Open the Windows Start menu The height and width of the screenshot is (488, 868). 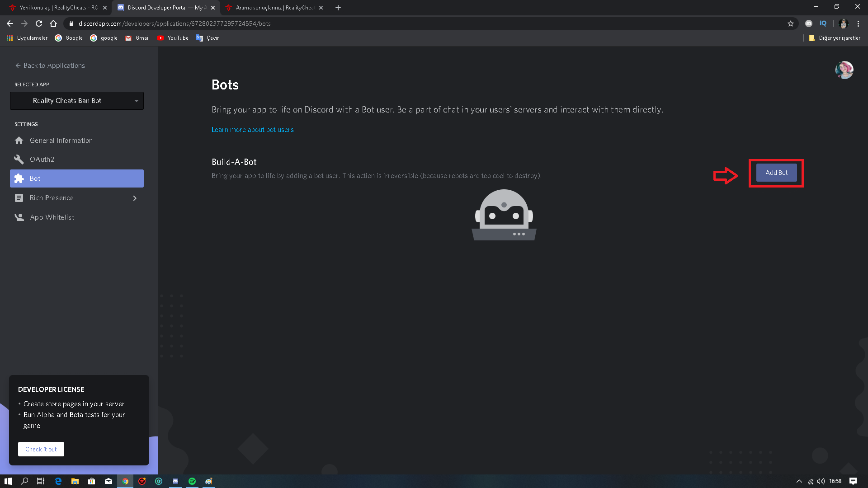[x=8, y=481]
